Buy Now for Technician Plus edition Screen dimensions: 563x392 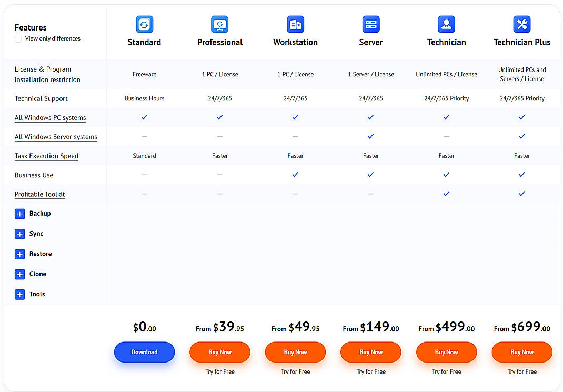point(522,352)
